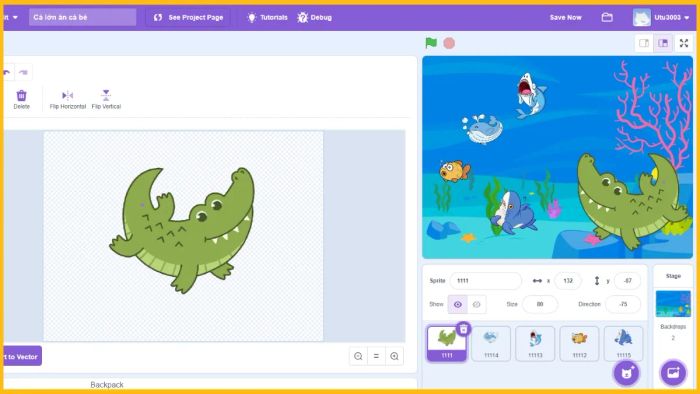Click Convert to Vector button
700x394 pixels.
point(22,356)
